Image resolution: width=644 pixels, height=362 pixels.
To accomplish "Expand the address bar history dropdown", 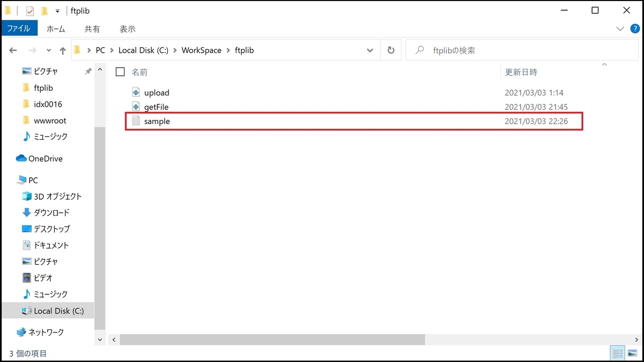I will coord(370,50).
